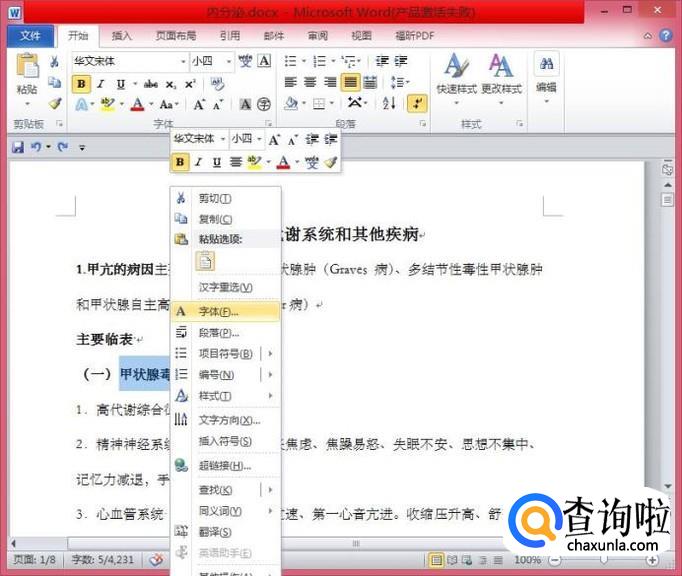Image resolution: width=682 pixels, height=576 pixels.
Task: Click the mini toolbar center alignment icon
Action: click(236, 162)
